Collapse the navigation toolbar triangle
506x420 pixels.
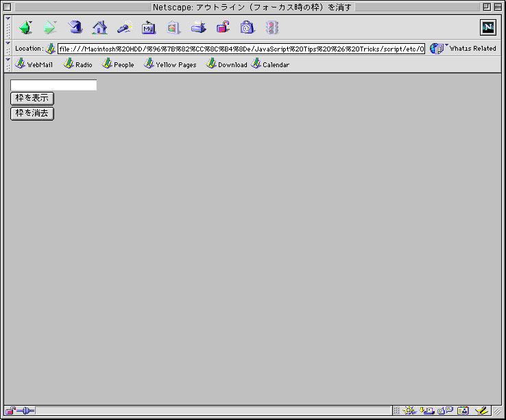[x=8, y=18]
